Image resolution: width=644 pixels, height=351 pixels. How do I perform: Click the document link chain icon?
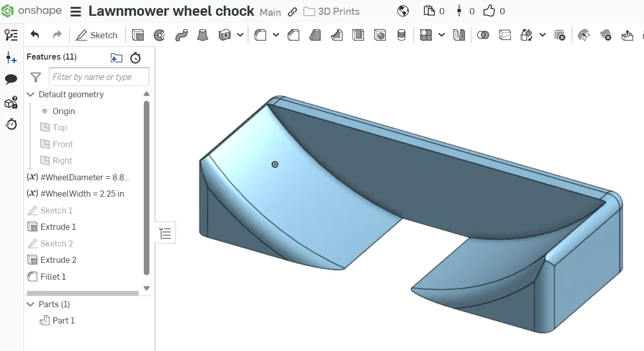293,12
